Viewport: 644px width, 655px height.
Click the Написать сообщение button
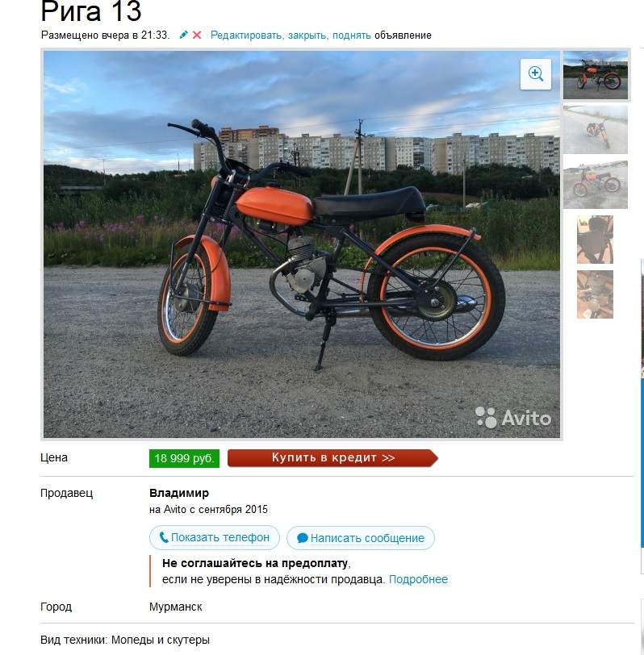[x=360, y=538]
